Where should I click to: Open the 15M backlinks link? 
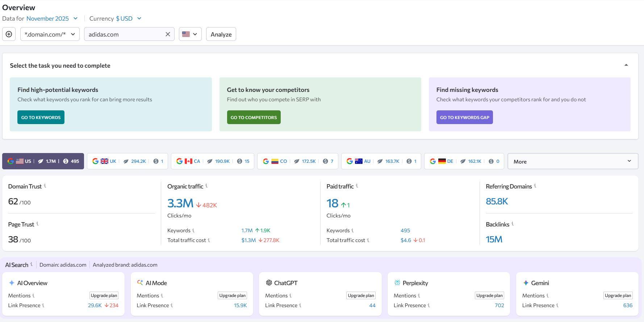[x=494, y=239]
